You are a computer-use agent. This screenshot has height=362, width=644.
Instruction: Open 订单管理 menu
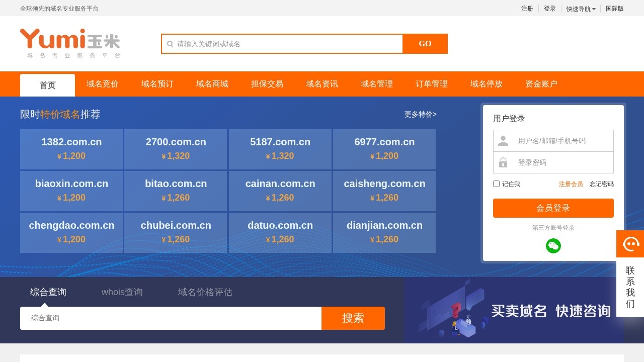[x=432, y=84]
